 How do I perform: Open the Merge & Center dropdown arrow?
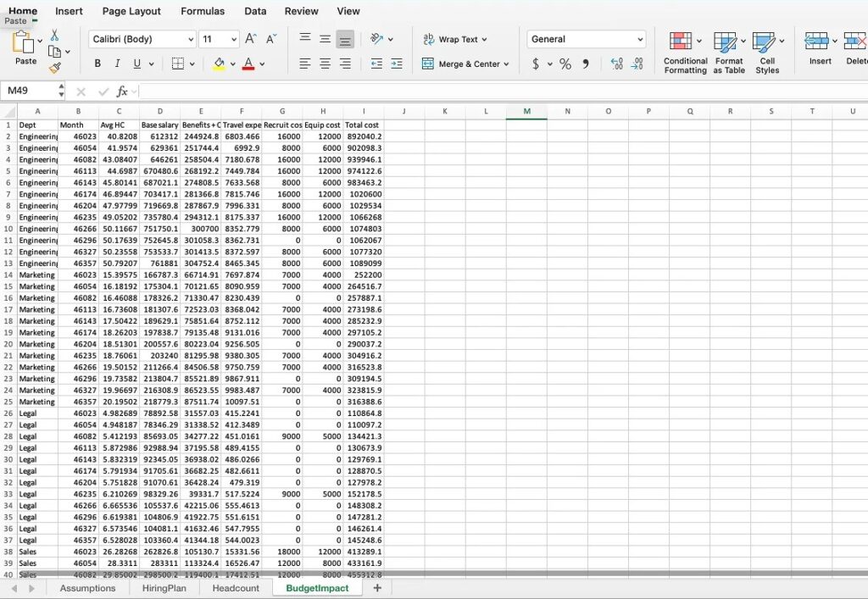point(506,64)
